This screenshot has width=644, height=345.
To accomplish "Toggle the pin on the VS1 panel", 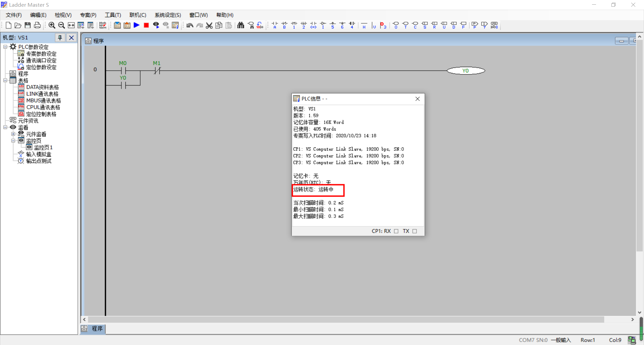I will click(x=60, y=38).
